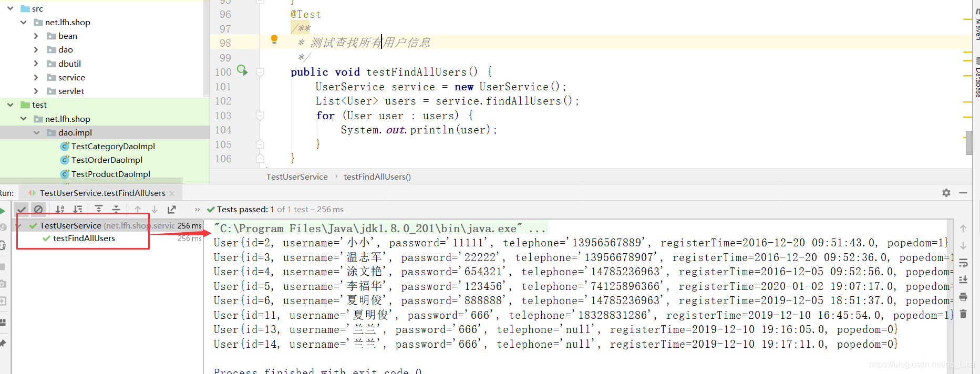
Task: Select the dao.impl package
Action: coord(75,132)
